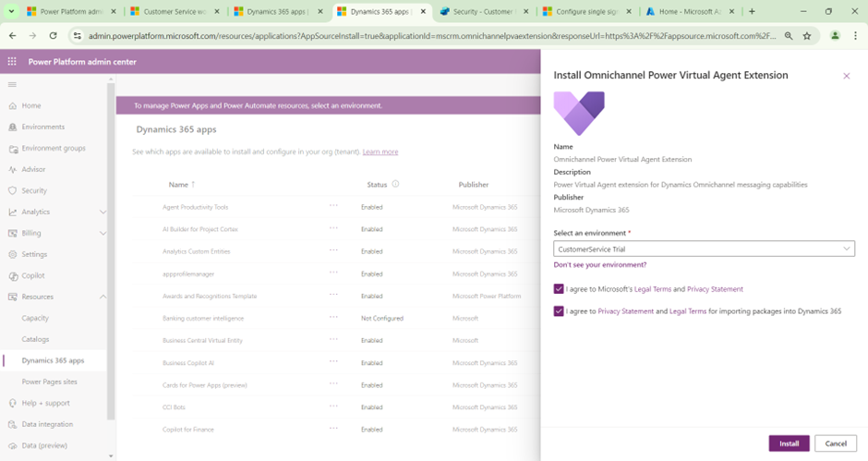Screen dimensions: 868x461
Task: Reload the page with browser refresh icon
Action: click(x=53, y=35)
